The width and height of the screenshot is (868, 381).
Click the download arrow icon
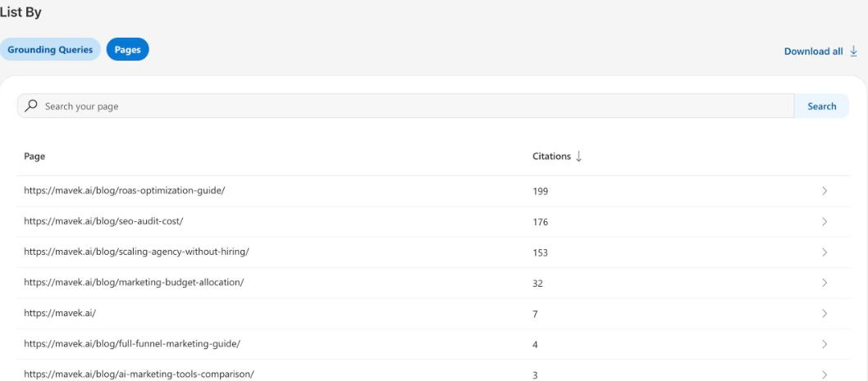point(853,51)
